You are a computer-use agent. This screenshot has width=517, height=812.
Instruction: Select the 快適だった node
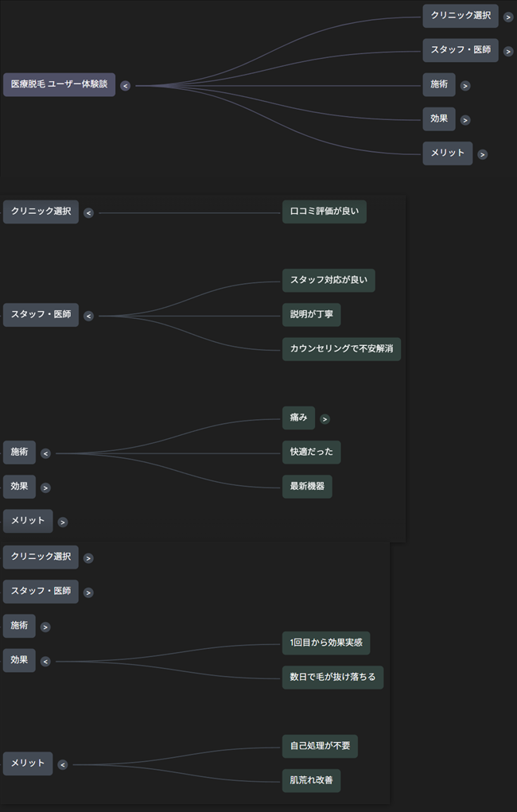click(311, 453)
